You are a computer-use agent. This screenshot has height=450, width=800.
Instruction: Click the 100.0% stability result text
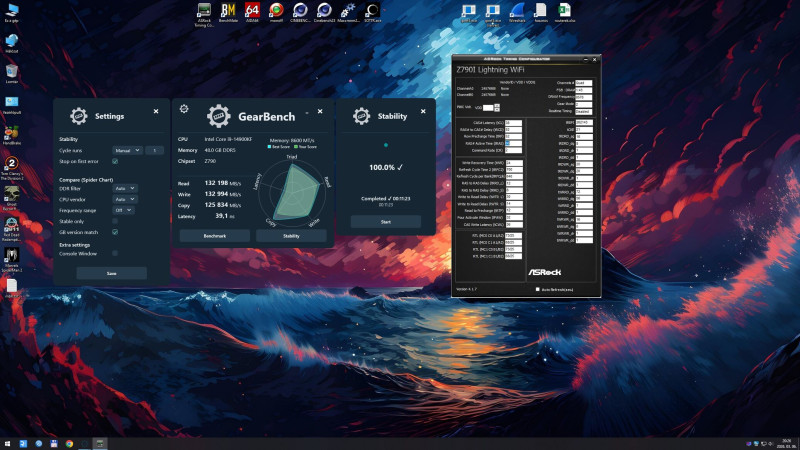386,167
